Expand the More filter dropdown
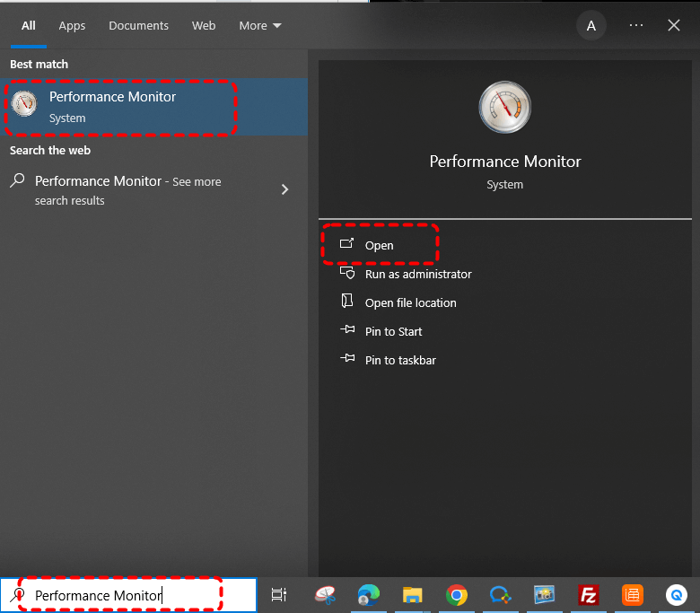This screenshot has width=700, height=613. (259, 26)
